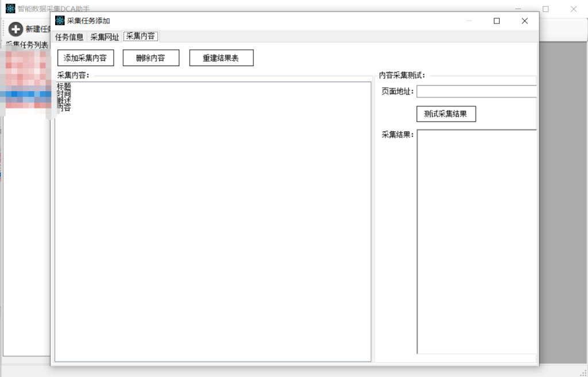The height and width of the screenshot is (377, 588).
Task: Click the 新建任务 plus icon
Action: pyautogui.click(x=16, y=29)
